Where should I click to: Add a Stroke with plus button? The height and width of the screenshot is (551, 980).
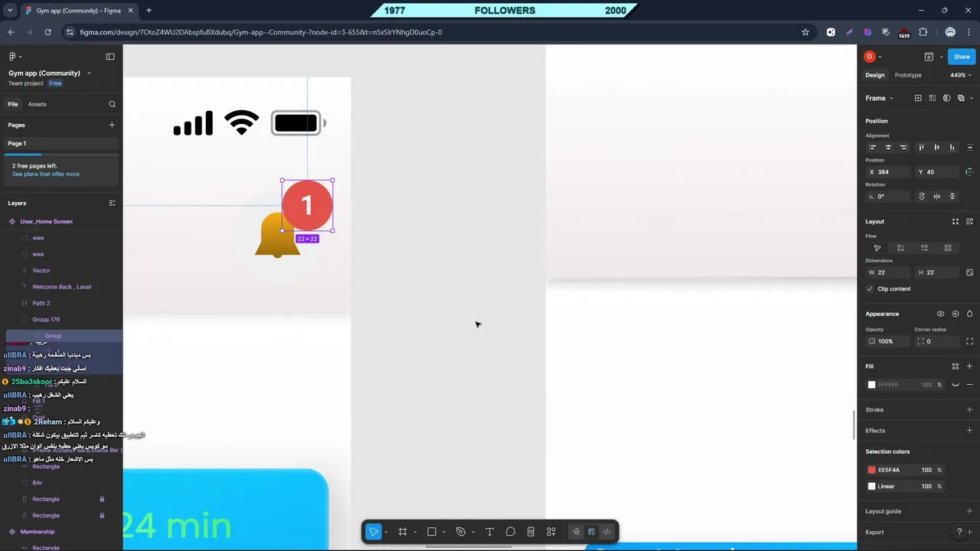tap(970, 409)
